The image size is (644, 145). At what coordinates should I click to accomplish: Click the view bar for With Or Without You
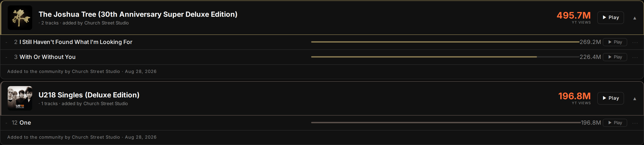click(445, 57)
